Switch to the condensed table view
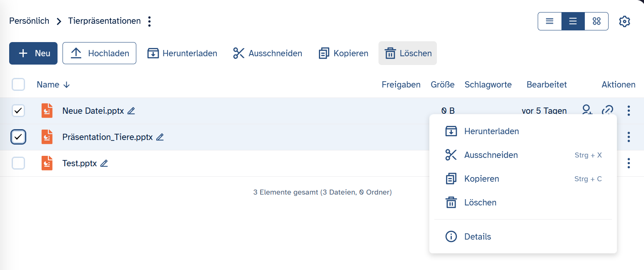Image resolution: width=644 pixels, height=270 pixels. 549,21
